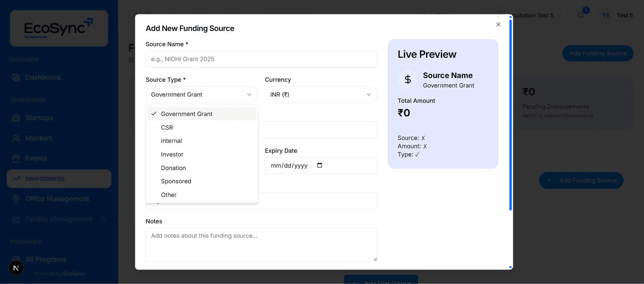Image resolution: width=644 pixels, height=284 pixels.
Task: Open Investments in the sidebar
Action: coord(59,179)
